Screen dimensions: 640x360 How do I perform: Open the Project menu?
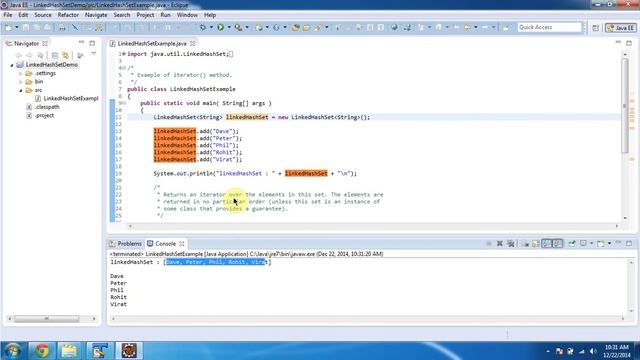145,15
